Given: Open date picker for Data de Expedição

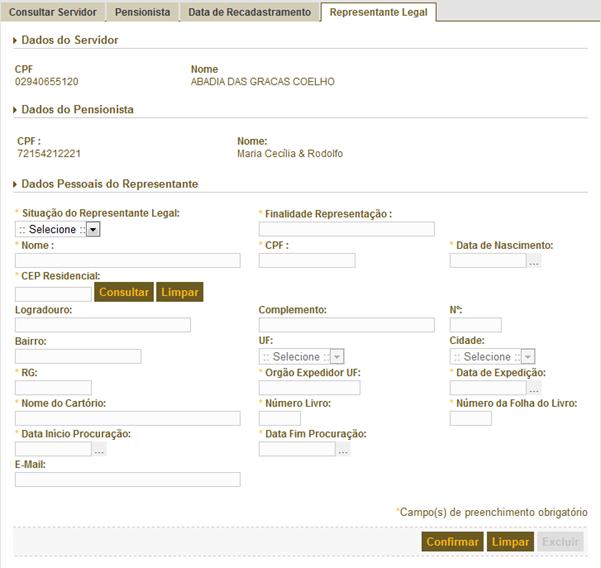Looking at the screenshot, I should pyautogui.click(x=534, y=388).
